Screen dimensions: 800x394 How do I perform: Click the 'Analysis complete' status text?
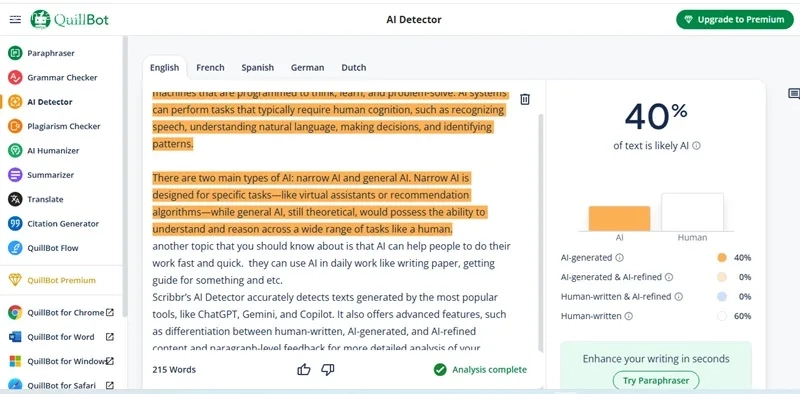tap(489, 370)
